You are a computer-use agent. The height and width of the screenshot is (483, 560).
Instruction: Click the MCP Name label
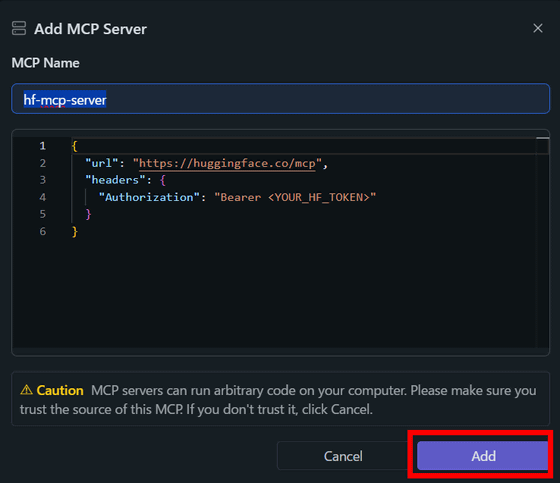[x=45, y=63]
